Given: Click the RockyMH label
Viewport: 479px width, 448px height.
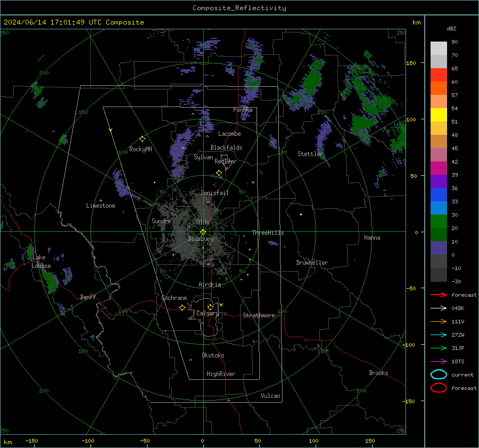Looking at the screenshot, I should (141, 149).
